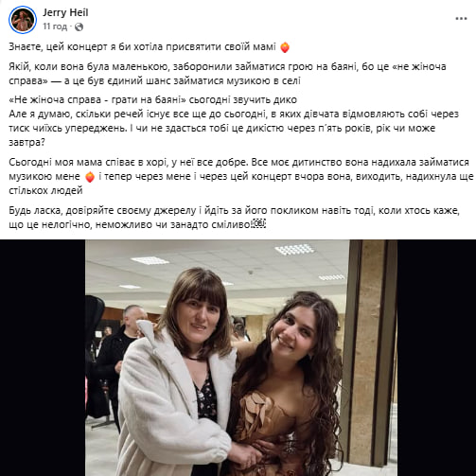Click the paragraph starting "Якій, коли вона"

pos(227,74)
